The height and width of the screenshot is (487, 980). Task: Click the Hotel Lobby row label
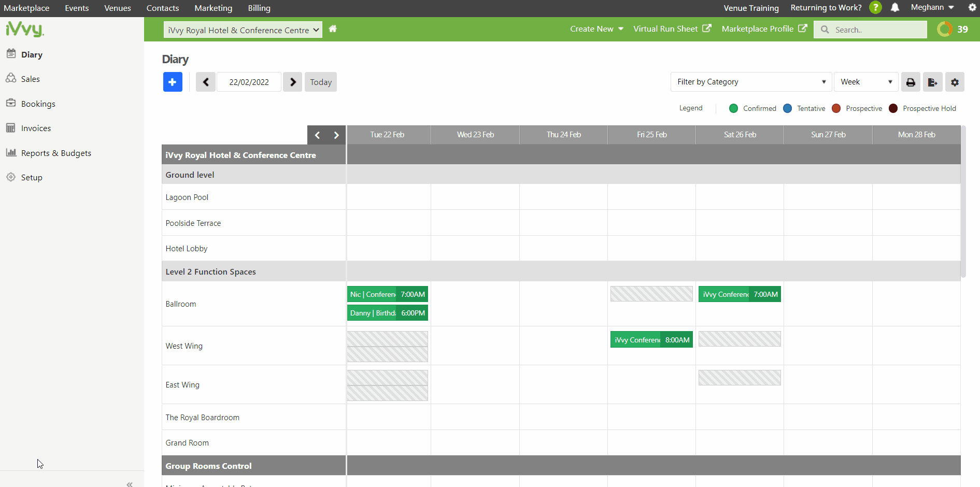187,249
